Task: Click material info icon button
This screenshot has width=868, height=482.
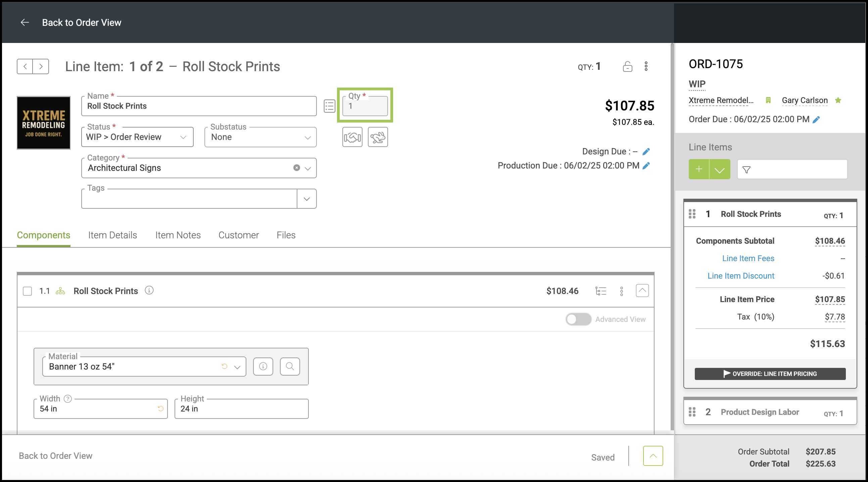Action: (x=263, y=367)
